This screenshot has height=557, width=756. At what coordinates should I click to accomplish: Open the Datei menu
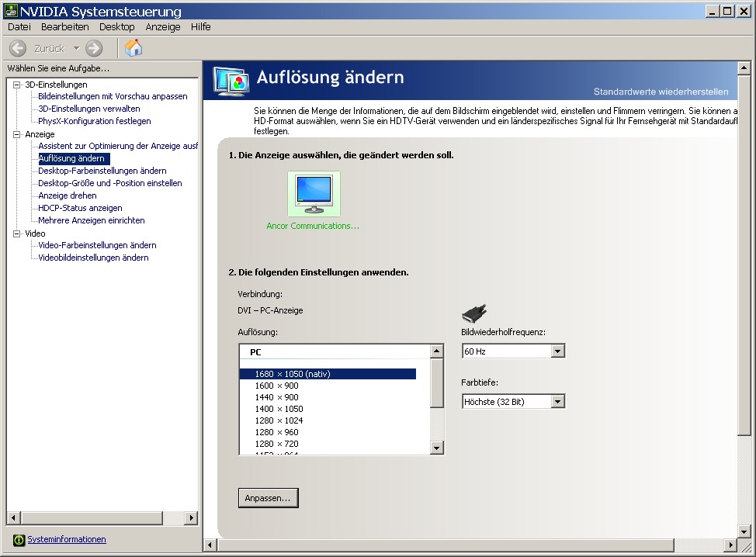pyautogui.click(x=19, y=27)
